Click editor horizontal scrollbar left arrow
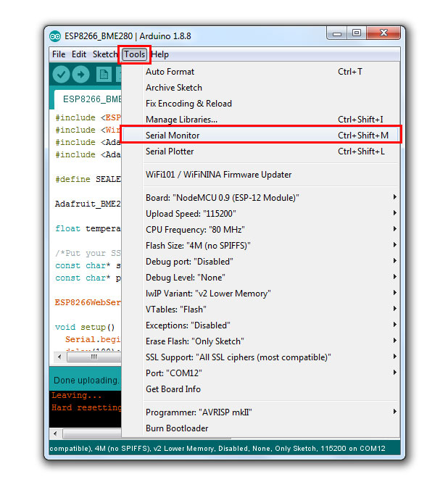Image resolution: width=448 pixels, height=490 pixels. 59,357
